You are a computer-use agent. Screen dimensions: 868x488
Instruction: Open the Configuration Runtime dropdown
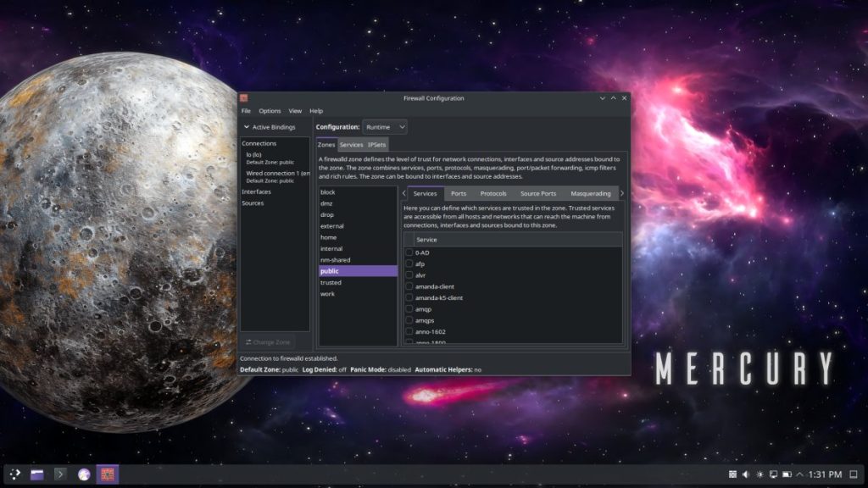pyautogui.click(x=385, y=127)
